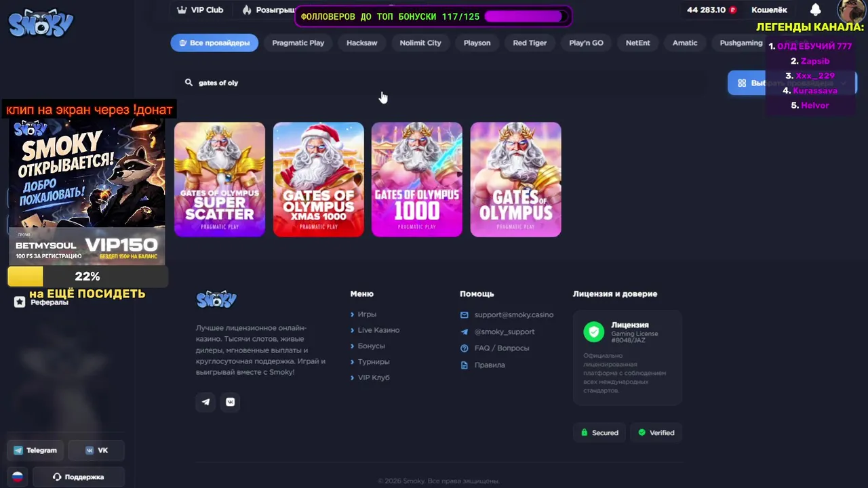Viewport: 868px width, 488px height.
Task: Click the grid icon on provider button
Action: click(742, 83)
